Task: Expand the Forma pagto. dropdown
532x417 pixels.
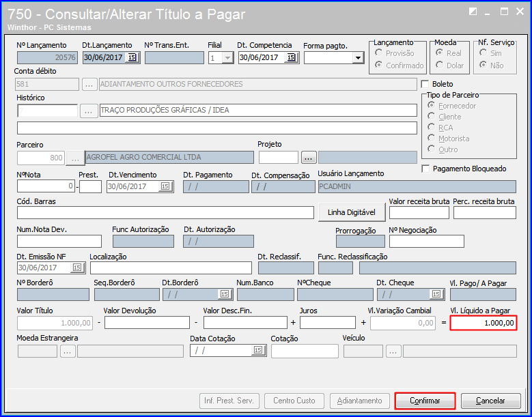Action: 358,58
